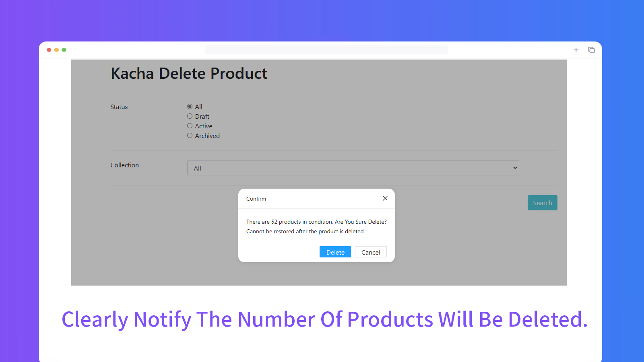The width and height of the screenshot is (644, 362).
Task: Click the browser address bar
Action: [327, 49]
